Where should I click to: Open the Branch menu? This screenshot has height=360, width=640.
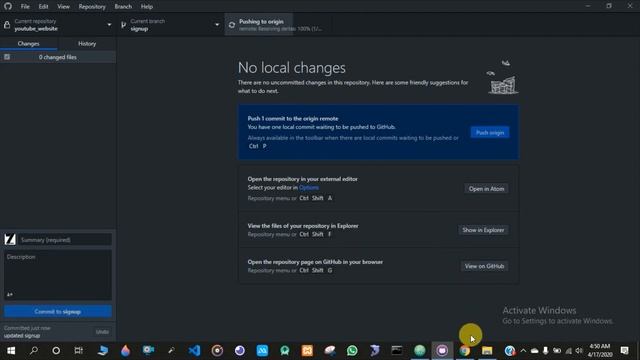tap(123, 7)
